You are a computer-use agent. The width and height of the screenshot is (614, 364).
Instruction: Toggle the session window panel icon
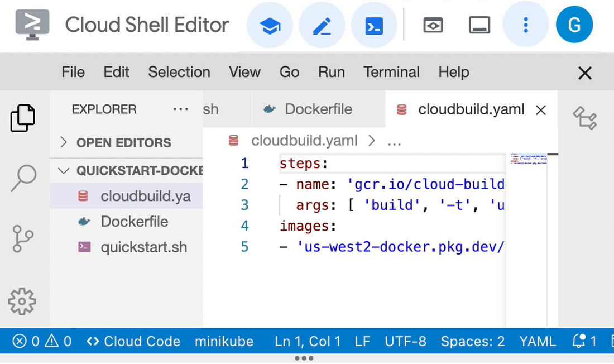coord(479,26)
